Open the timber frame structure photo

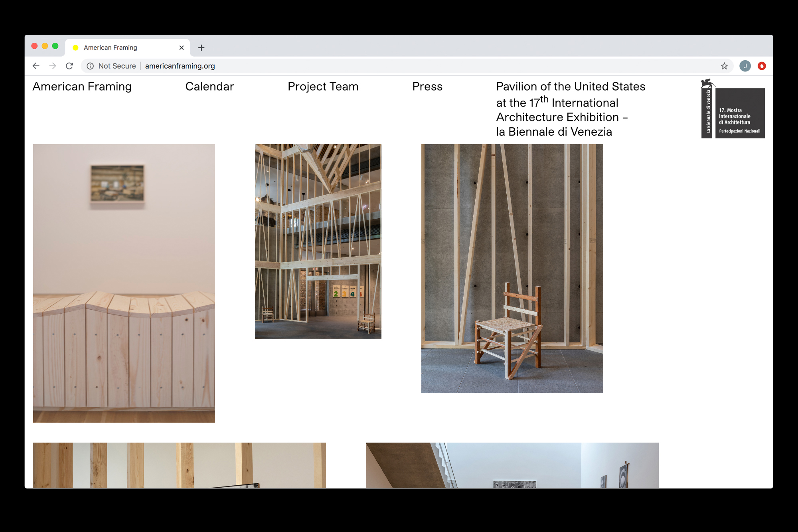pos(318,241)
